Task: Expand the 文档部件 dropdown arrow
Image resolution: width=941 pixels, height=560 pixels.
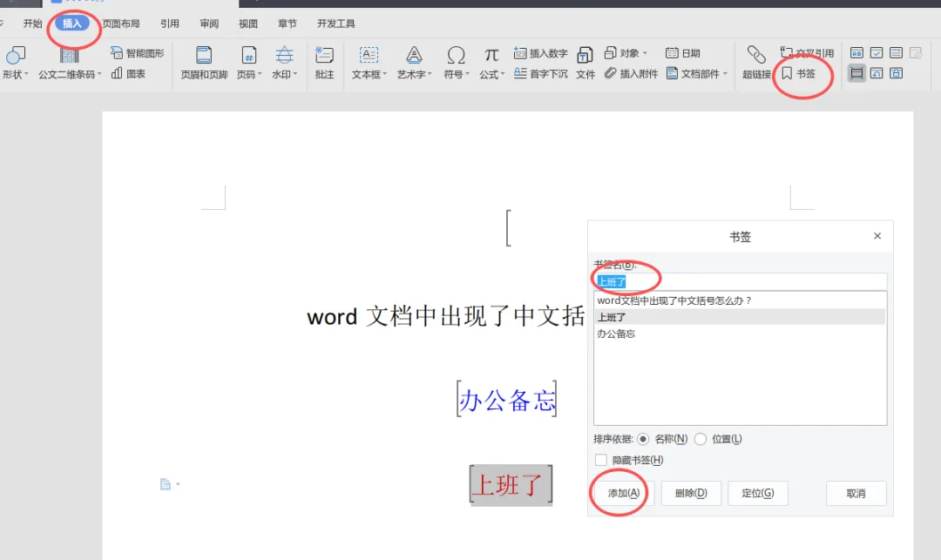Action: pyautogui.click(x=725, y=73)
